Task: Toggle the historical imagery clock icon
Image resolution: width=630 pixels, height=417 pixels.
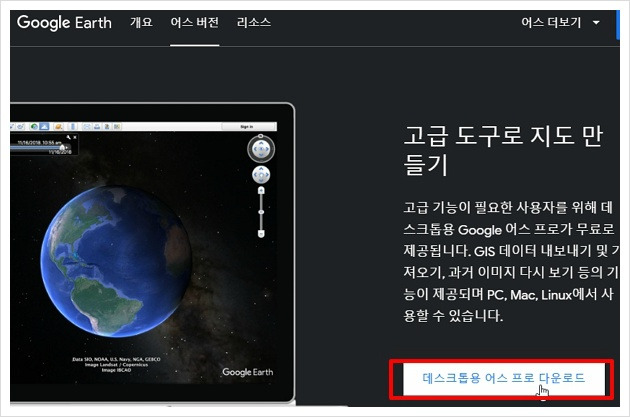Action: point(35,127)
